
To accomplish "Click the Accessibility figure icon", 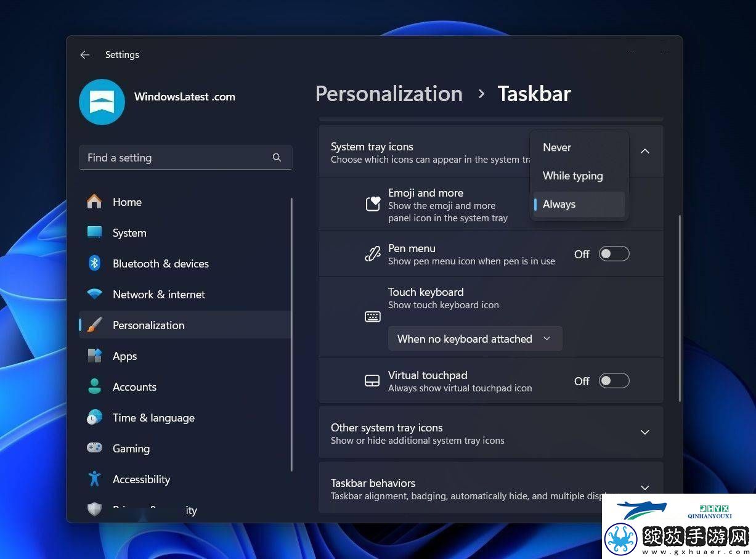I will click(x=94, y=479).
